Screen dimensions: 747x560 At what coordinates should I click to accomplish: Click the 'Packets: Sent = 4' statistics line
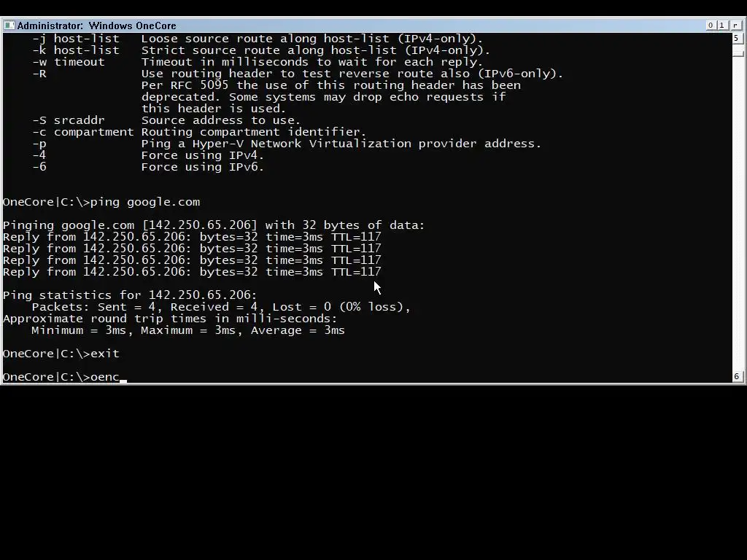[221, 307]
